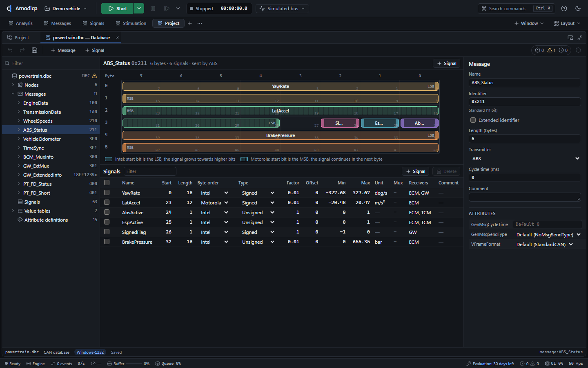Open the more tabs ellipsis menu
This screenshot has width=588, height=368.
tap(200, 23)
